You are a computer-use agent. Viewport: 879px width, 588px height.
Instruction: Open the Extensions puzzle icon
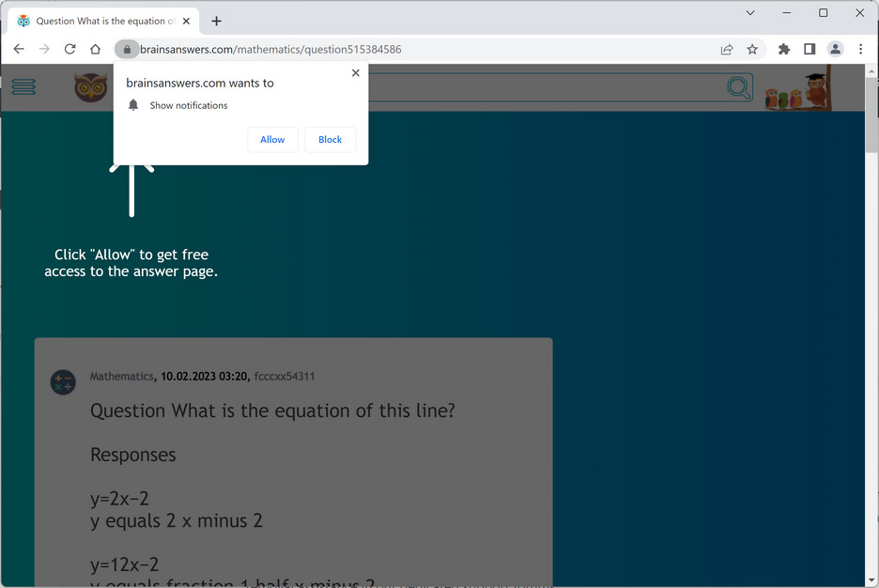tap(784, 50)
